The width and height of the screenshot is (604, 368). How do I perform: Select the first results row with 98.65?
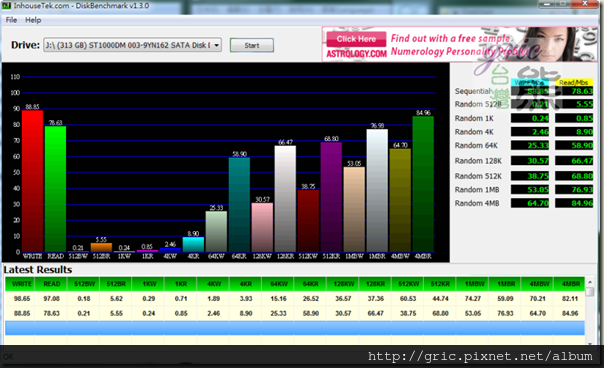pyautogui.click(x=295, y=299)
